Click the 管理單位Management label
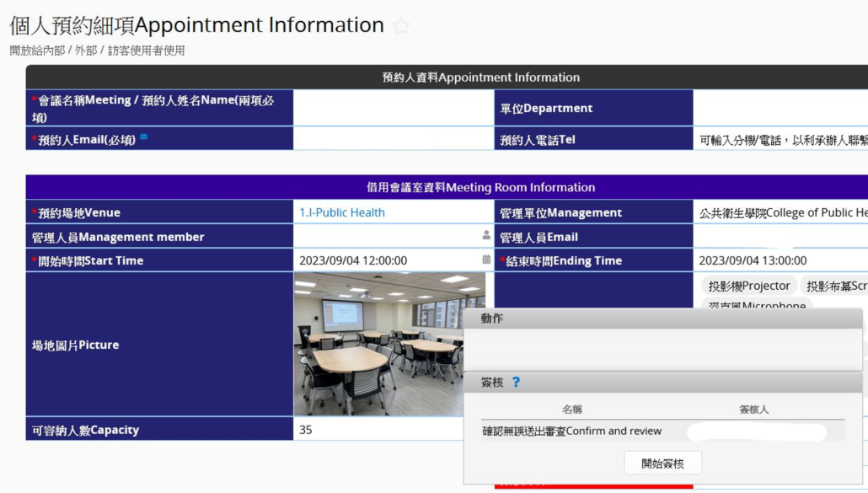This screenshot has height=493, width=868. pos(560,212)
